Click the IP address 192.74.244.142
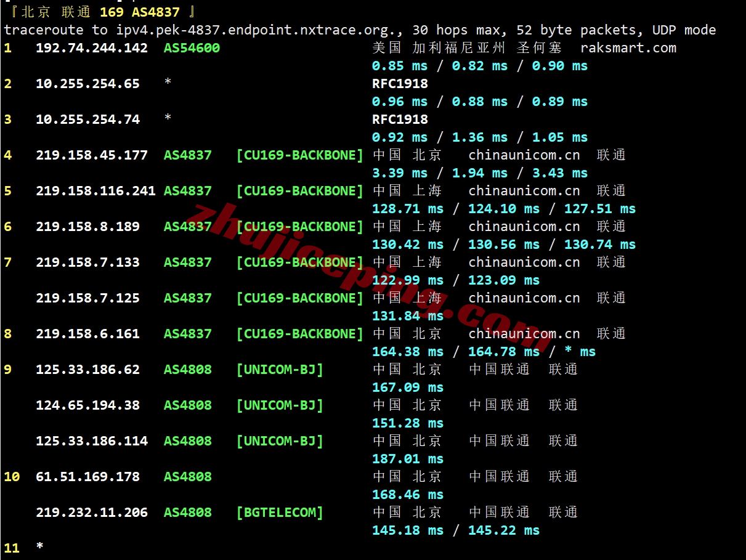The width and height of the screenshot is (746, 560). (x=92, y=48)
